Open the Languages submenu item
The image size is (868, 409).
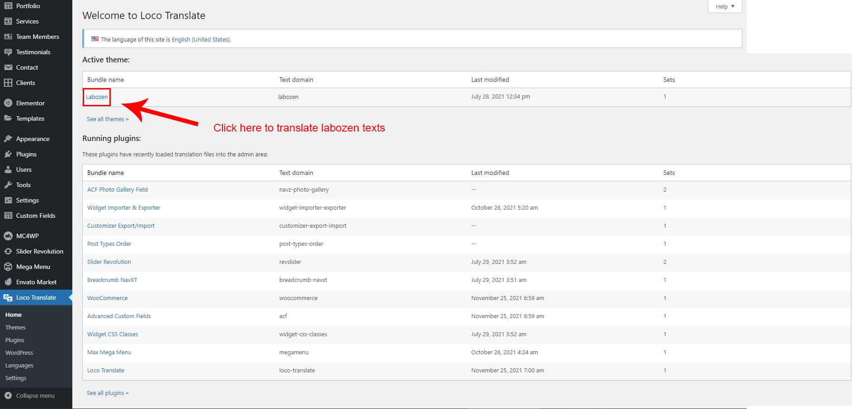click(x=19, y=365)
